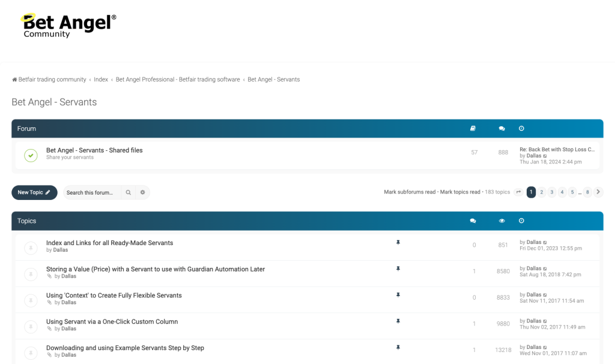Image resolution: width=615 pixels, height=364 pixels.
Task: Click last poster Dallas dated Dec 01, 2023
Action: tap(534, 242)
